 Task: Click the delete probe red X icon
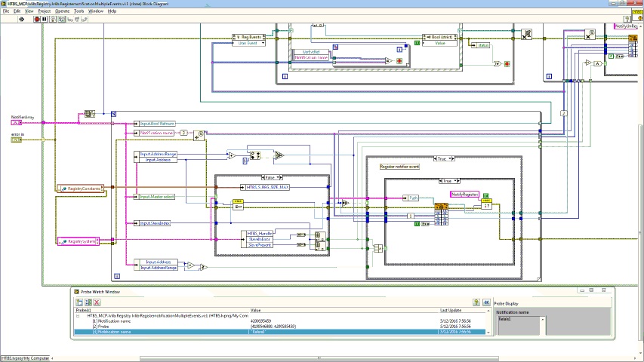(97, 302)
